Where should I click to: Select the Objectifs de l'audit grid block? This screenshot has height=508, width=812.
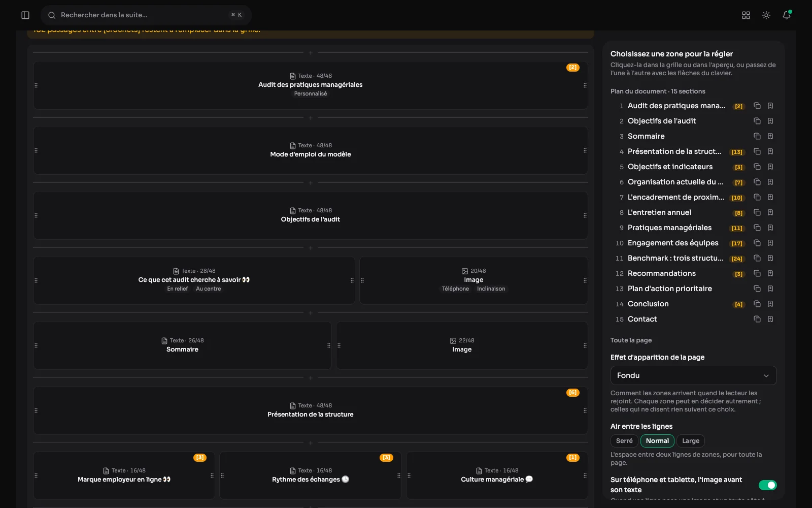click(311, 215)
